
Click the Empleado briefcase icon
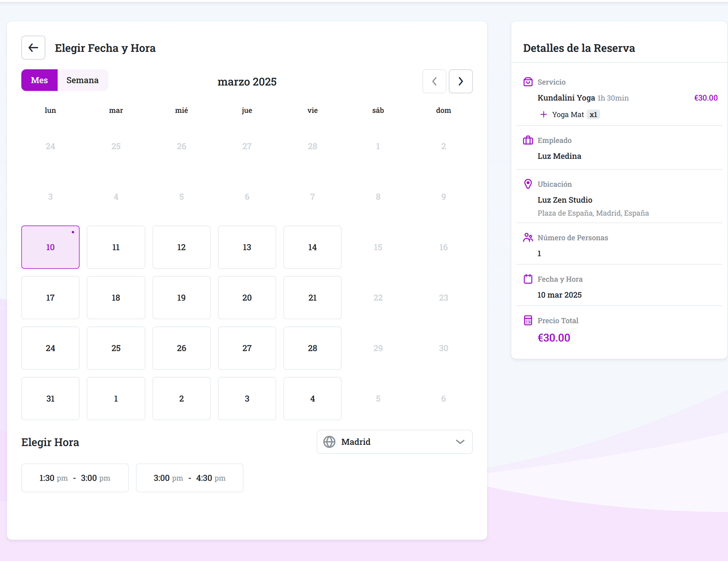pos(528,140)
